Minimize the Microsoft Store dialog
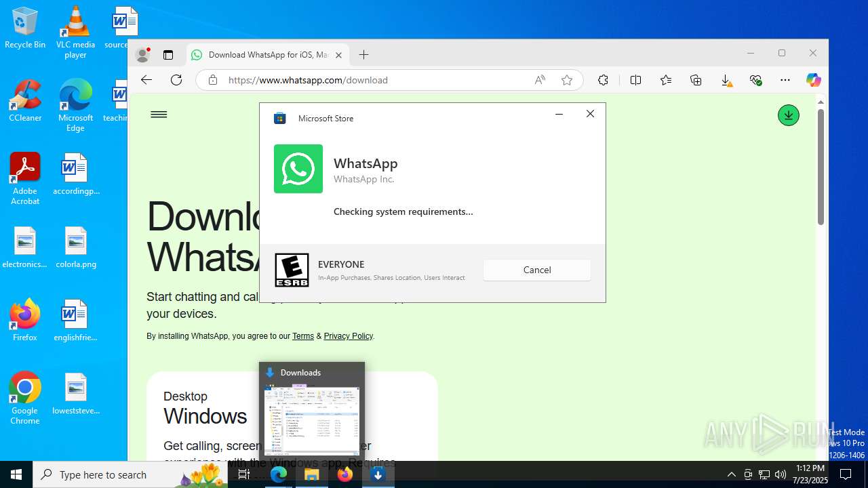Screen dimensions: 868x488 559,114
